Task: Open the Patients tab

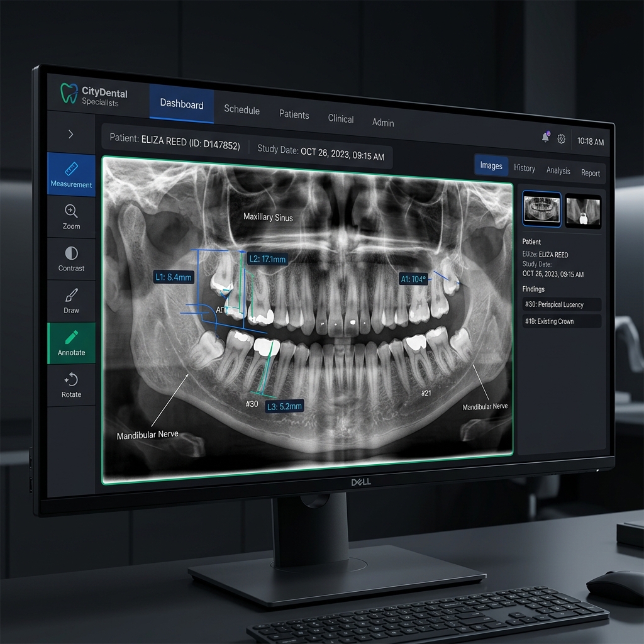Action: pyautogui.click(x=294, y=114)
